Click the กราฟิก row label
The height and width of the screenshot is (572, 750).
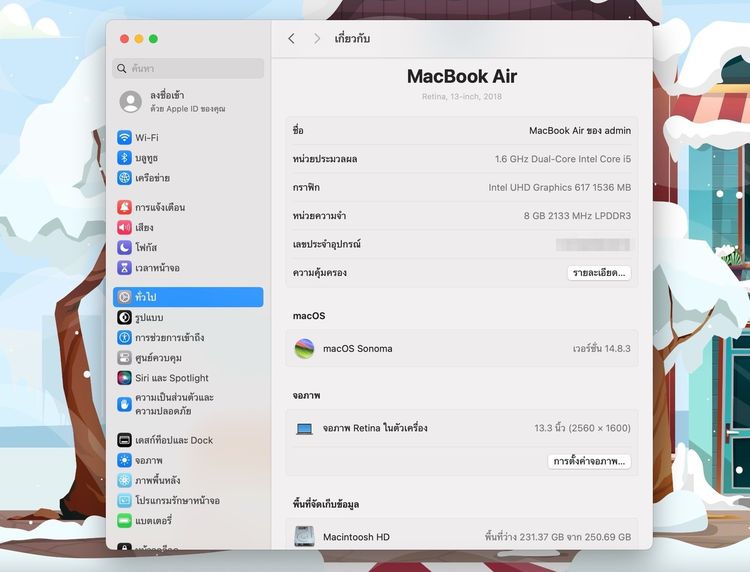306,187
